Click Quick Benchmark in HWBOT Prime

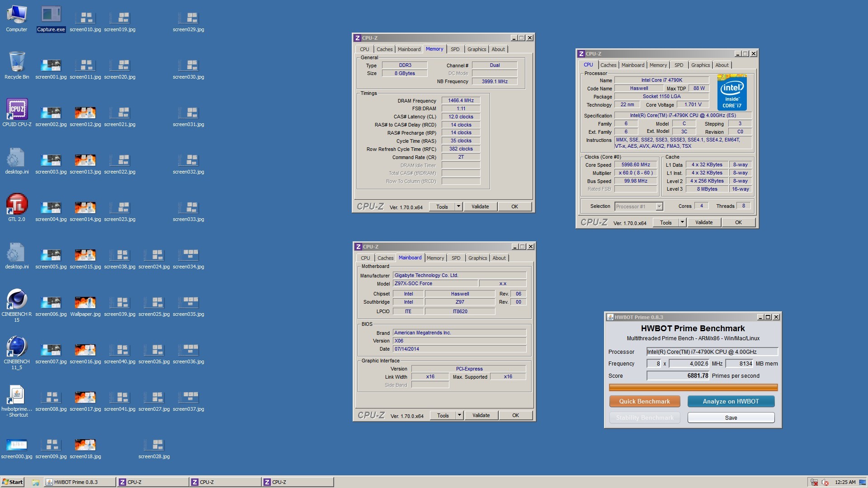[x=645, y=401]
